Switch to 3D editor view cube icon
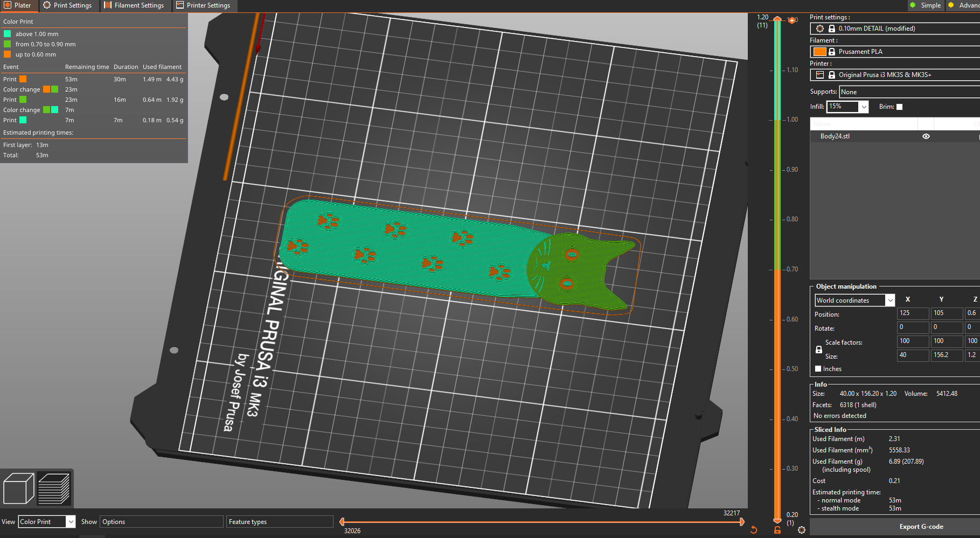This screenshot has width=980, height=538. (19, 488)
